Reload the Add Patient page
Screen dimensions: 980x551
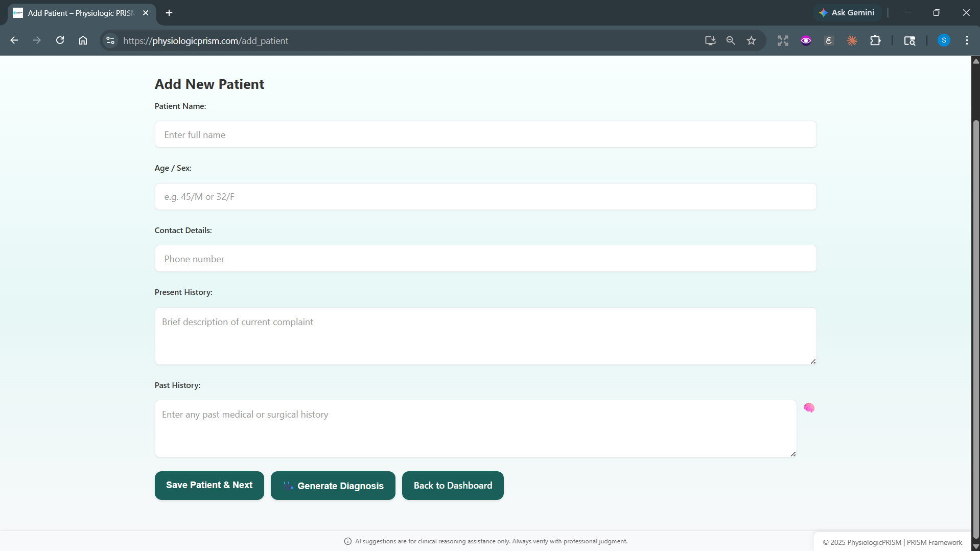point(60,40)
